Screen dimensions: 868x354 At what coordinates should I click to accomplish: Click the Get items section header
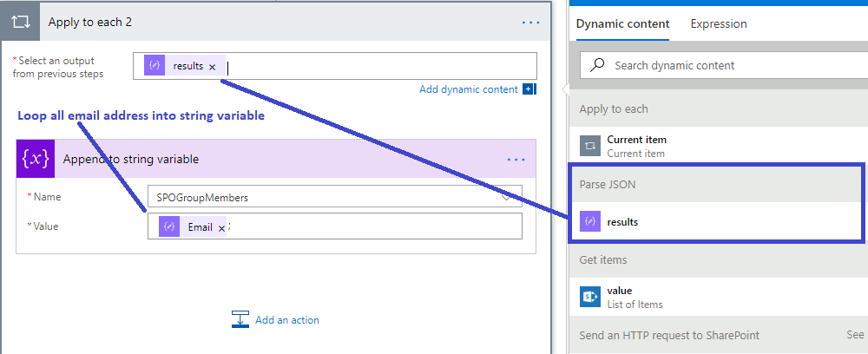coord(719,259)
